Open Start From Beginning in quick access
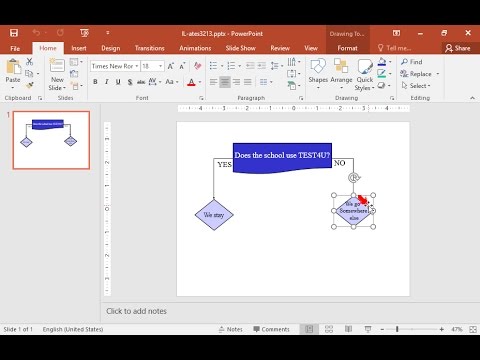This screenshot has height=360, width=480. (x=84, y=33)
